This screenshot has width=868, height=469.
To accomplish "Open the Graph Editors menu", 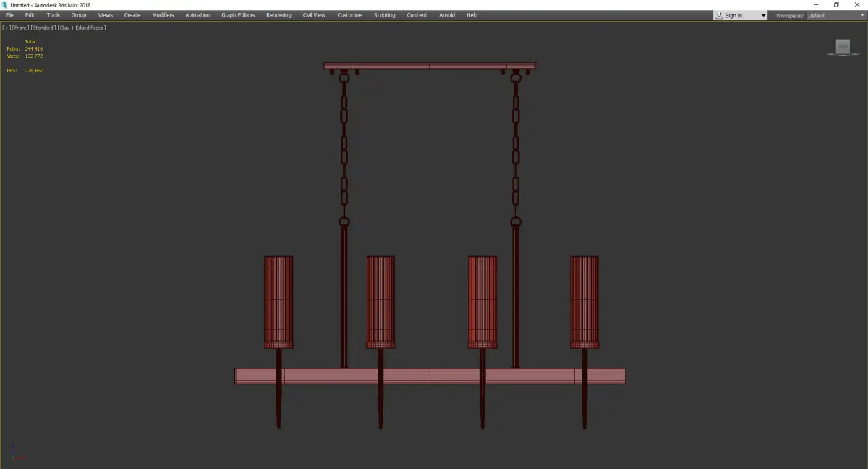I will (238, 15).
